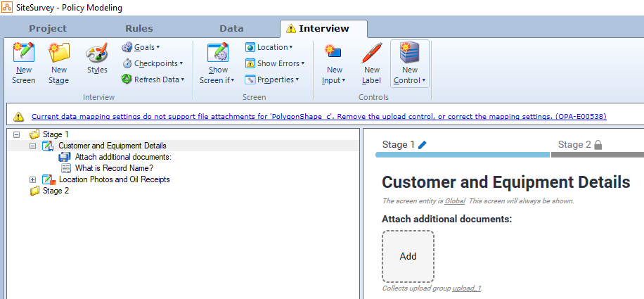Open the Goals dropdown arrow
Screen dimensions: 644x299
point(158,47)
